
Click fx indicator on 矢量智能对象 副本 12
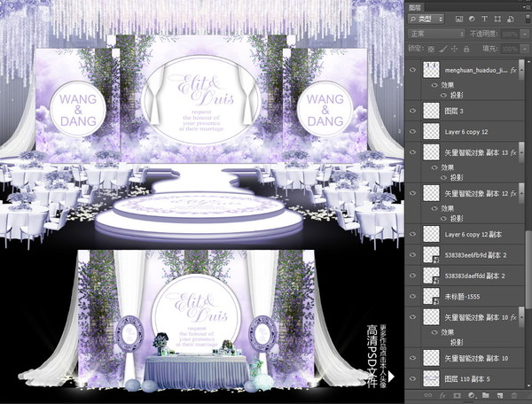[x=513, y=193]
